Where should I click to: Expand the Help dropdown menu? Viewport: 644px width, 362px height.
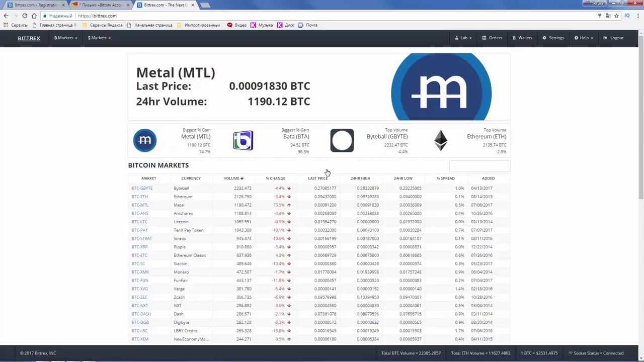[584, 38]
